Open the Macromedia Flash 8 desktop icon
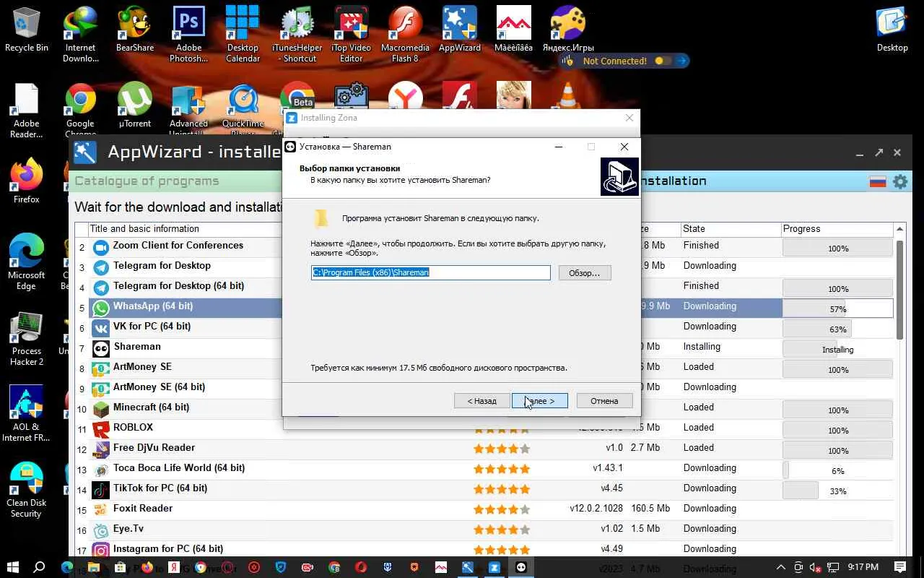The width and height of the screenshot is (924, 578). 406,34
